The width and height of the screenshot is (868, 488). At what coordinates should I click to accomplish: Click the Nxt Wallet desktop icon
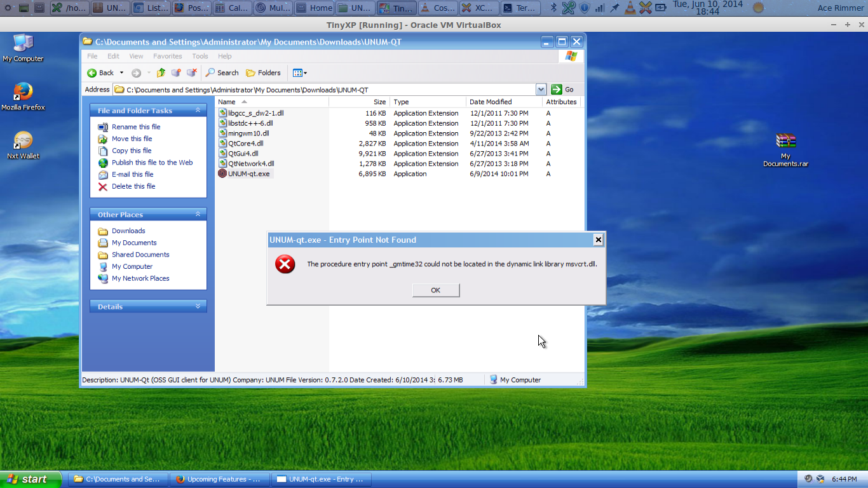[x=23, y=146]
